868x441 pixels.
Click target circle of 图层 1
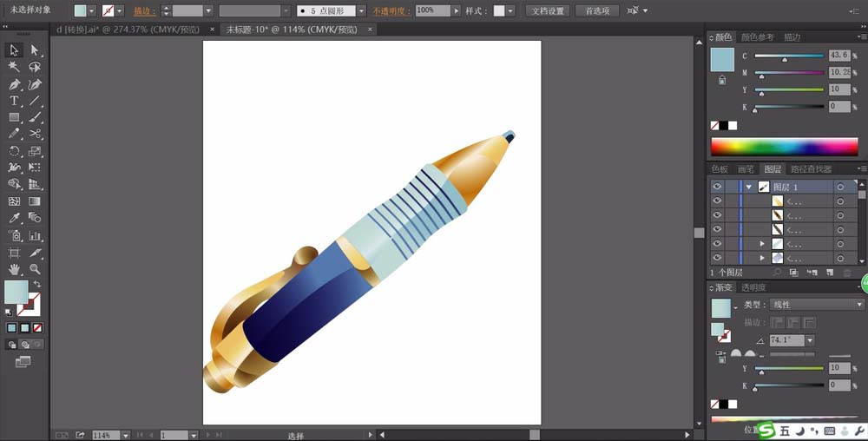840,187
